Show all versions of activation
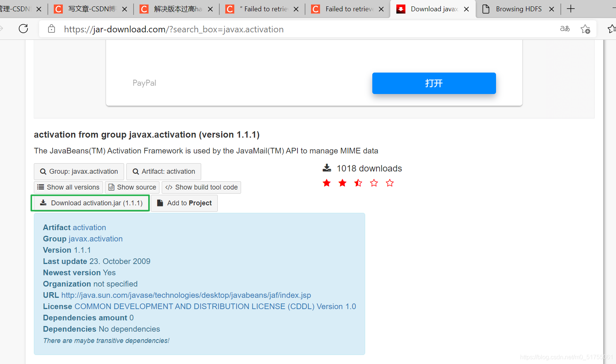The image size is (616, 364). (x=68, y=187)
